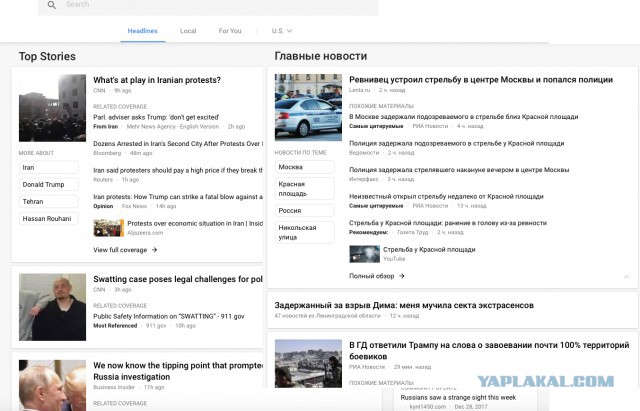Select the Donald Trump topic chip
This screenshot has height=411, width=640.
click(x=49, y=184)
